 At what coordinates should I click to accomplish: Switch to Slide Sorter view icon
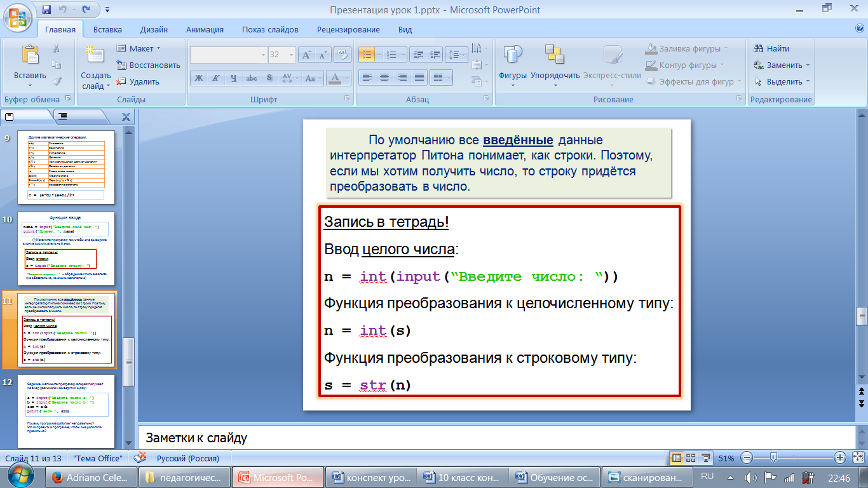click(691, 457)
